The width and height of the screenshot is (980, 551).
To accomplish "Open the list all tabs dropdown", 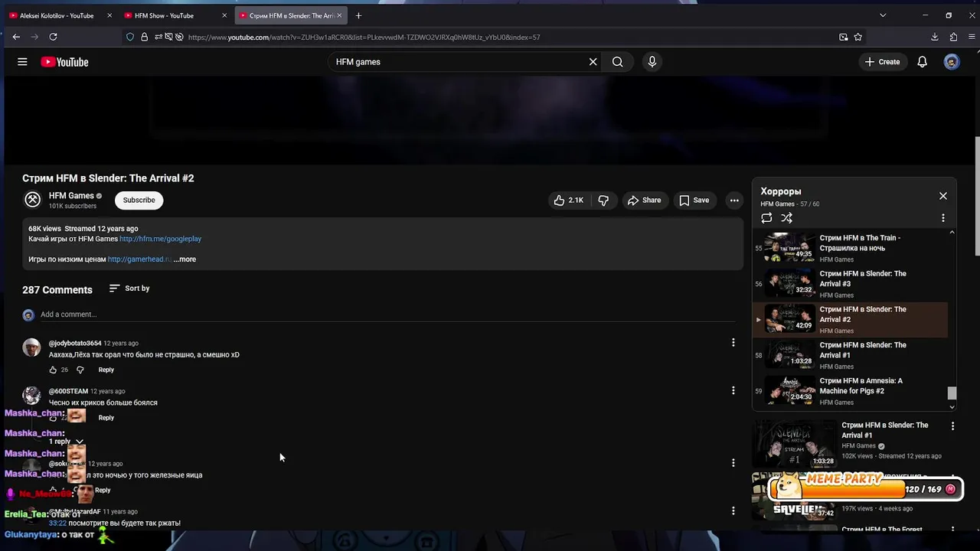I will tap(883, 15).
